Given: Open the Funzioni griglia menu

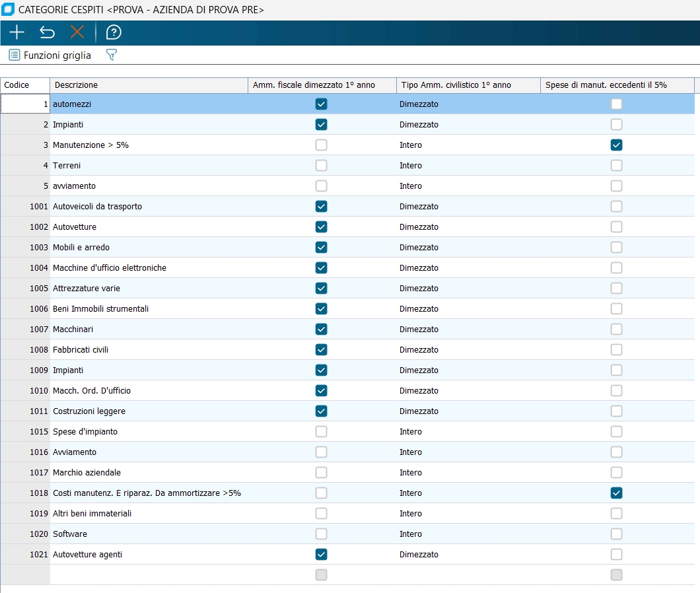Looking at the screenshot, I should click(x=50, y=55).
